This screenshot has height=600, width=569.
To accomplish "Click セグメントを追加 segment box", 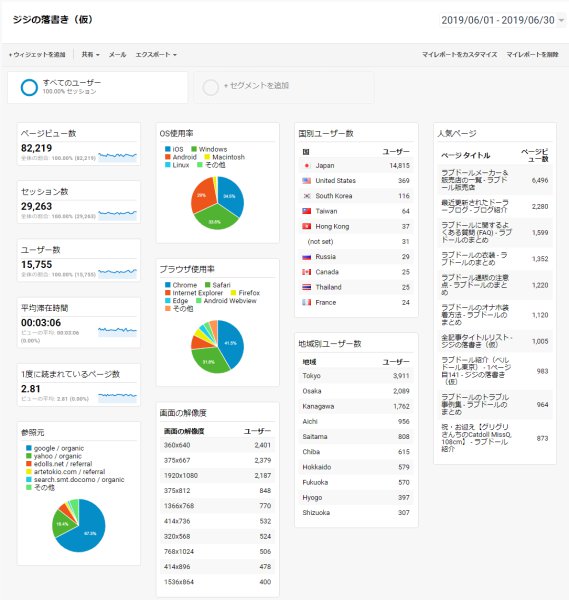I will [x=284, y=87].
